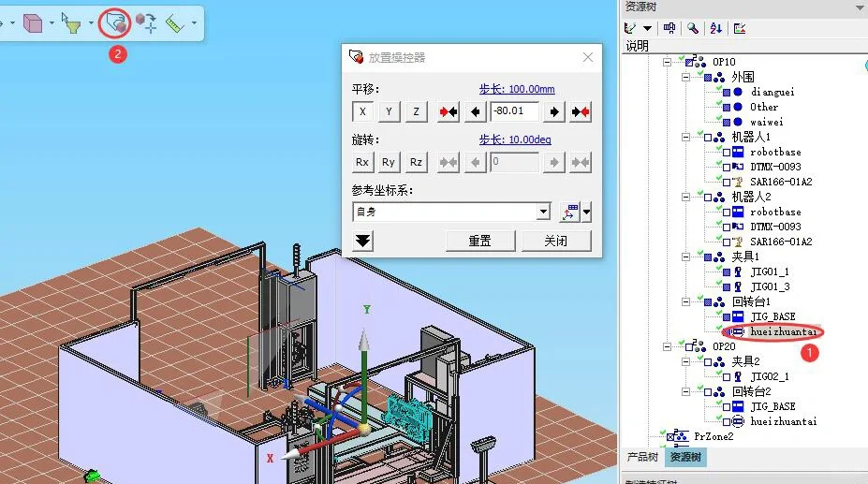Click the selection filter funnel icon
The width and height of the screenshot is (868, 484).
71,23
